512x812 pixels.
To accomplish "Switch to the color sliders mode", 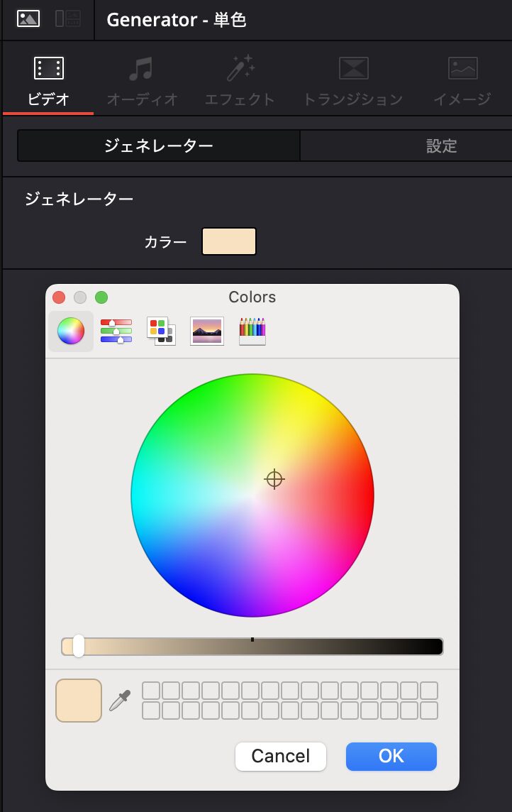I will click(116, 331).
